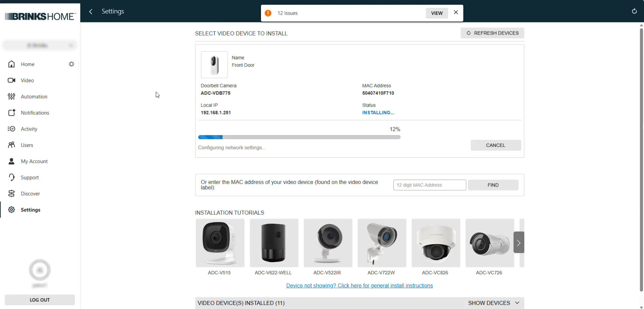The image size is (644, 309).
Task: Click the Video camera icon
Action: tap(11, 80)
